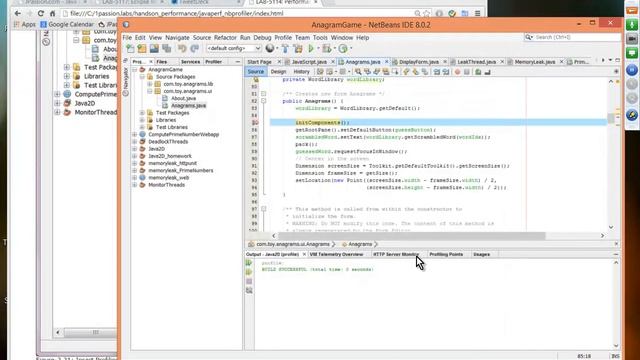The width and height of the screenshot is (640, 360).
Task: Click the browser globe icon in toolbar
Action: click(x=270, y=49)
